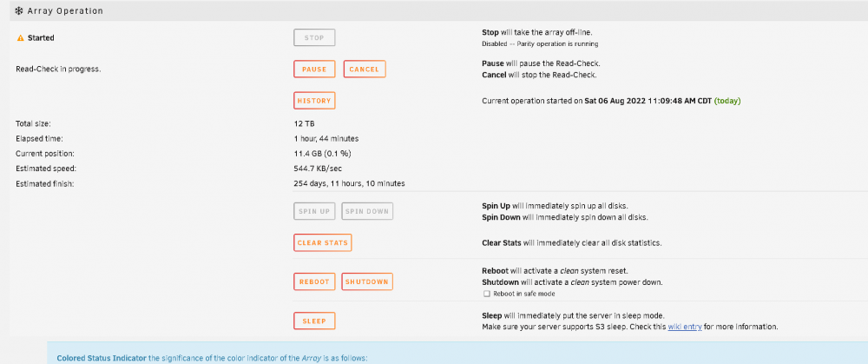Click the Estimated finish time value
The image size is (868, 364).
click(349, 183)
